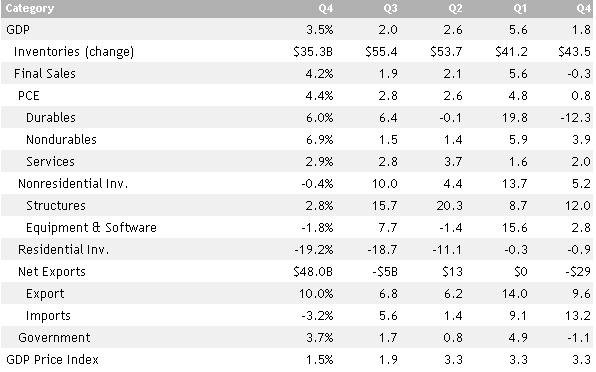Click the Nondurables row label
This screenshot has width=596, height=372.
click(x=61, y=139)
